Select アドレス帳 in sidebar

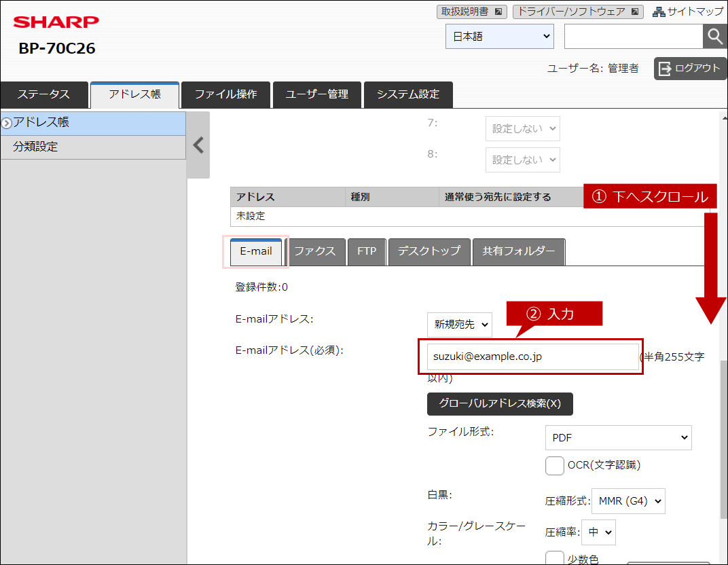tap(93, 123)
